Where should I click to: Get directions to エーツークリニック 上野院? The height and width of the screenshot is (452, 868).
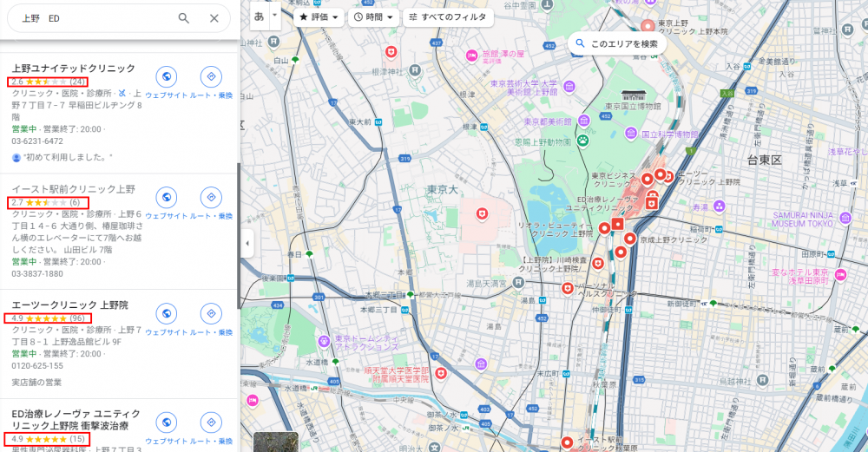coord(211,314)
